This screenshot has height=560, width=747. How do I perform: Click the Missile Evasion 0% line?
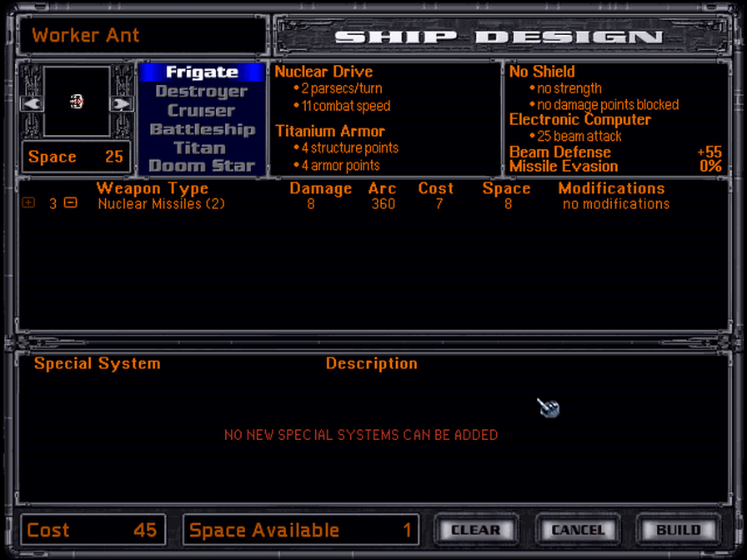click(615, 166)
